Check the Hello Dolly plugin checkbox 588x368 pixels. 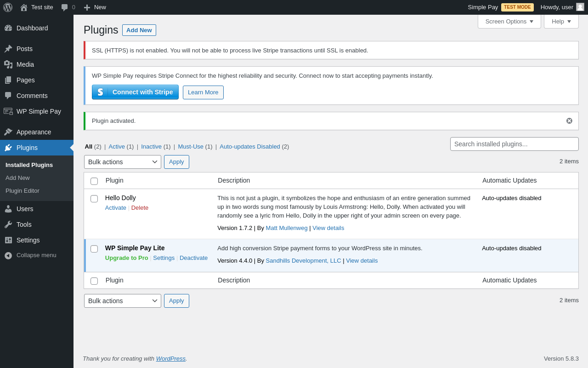(x=94, y=199)
